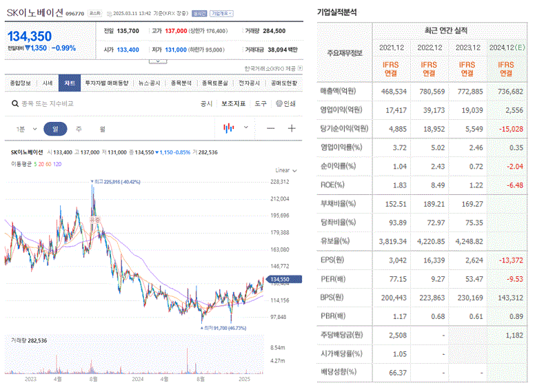
Task: Open the Linear scale dropdown
Action: tap(286, 170)
